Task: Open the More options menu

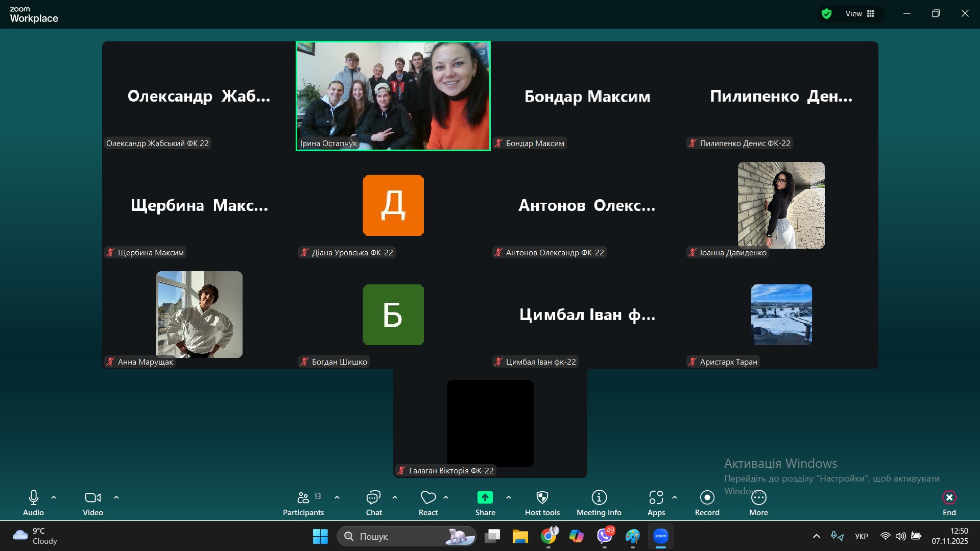Action: 758,502
